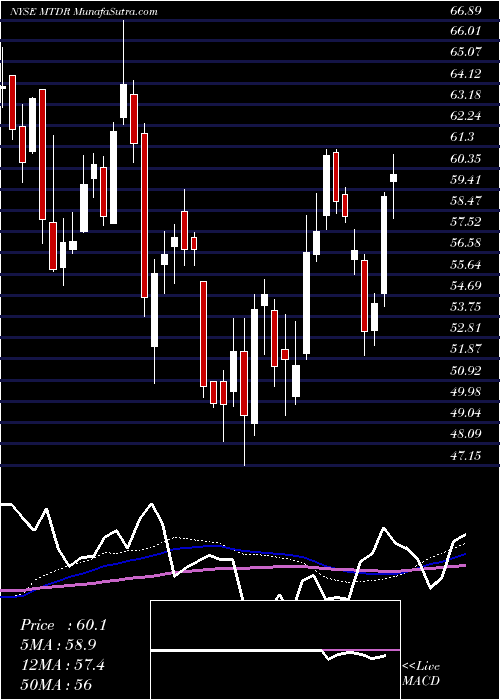Viewport: 500px width, 700px height.
Task: Click the 59.41 price axis label
Action: pos(466,180)
